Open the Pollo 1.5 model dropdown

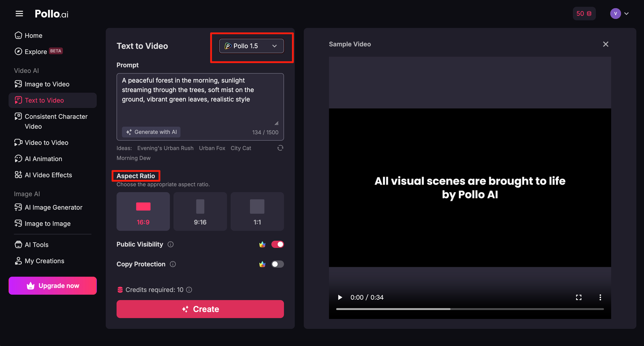(251, 46)
